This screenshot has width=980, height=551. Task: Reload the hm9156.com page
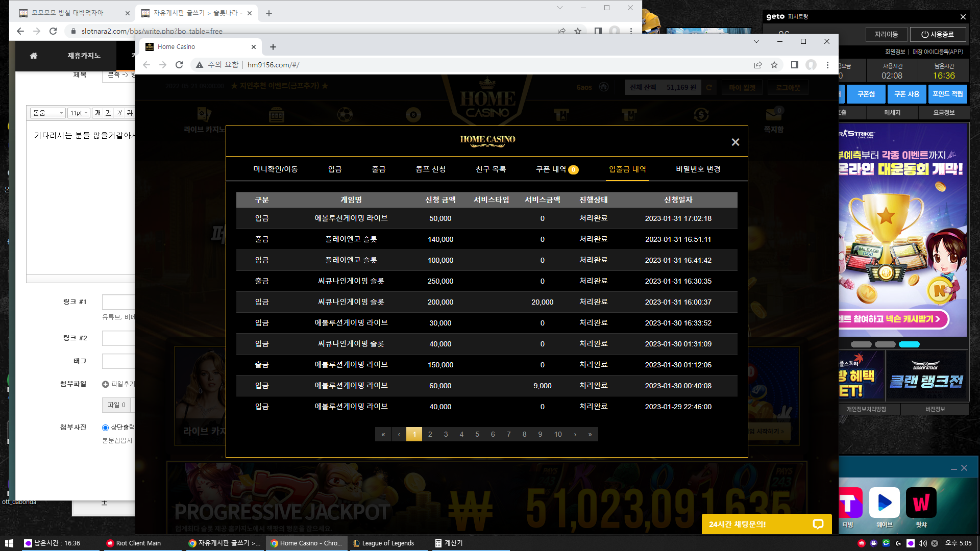coord(179,65)
